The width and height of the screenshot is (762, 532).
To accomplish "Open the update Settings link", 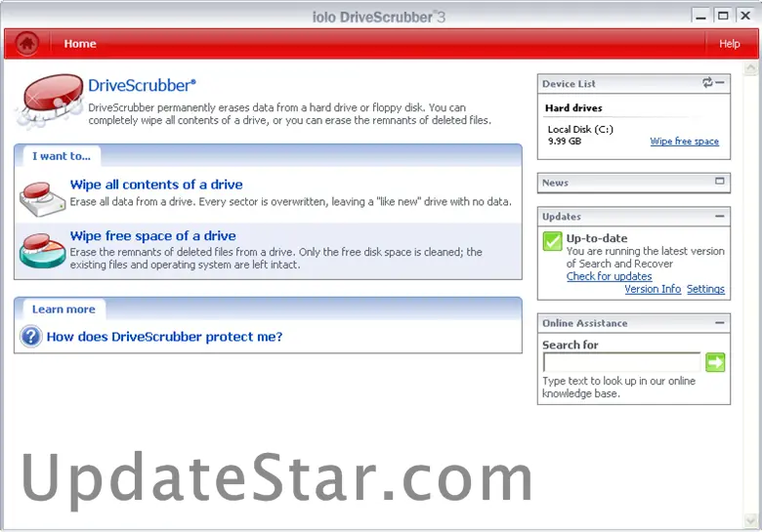I will click(x=705, y=289).
